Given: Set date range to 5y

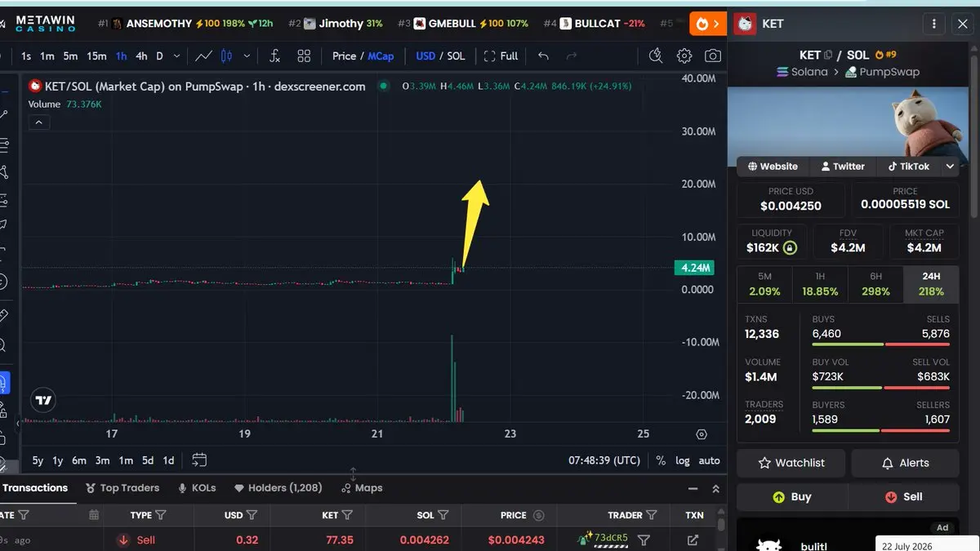Looking at the screenshot, I should [38, 460].
